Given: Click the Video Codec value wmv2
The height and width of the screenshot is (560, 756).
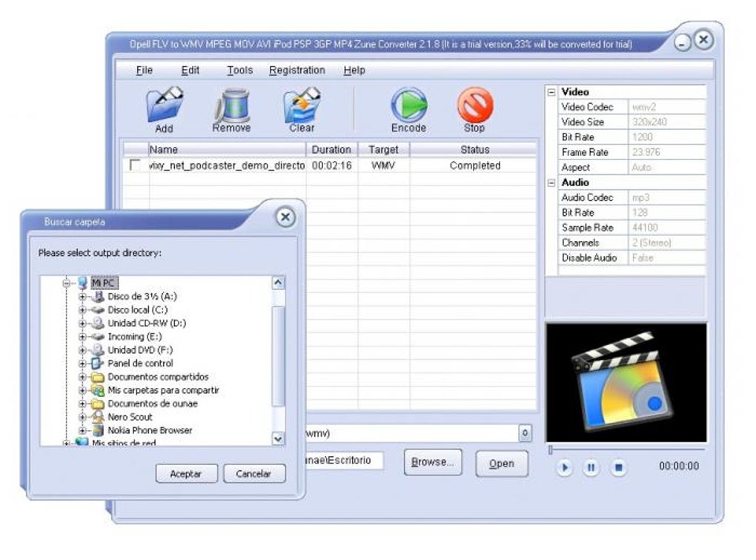Looking at the screenshot, I should [667, 107].
